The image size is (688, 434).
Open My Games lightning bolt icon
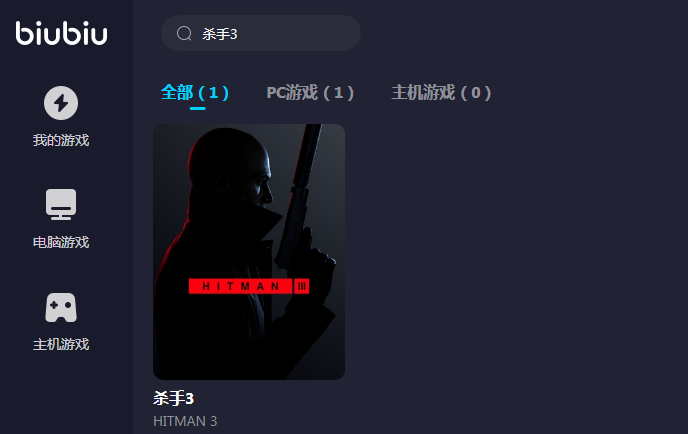coord(61,103)
